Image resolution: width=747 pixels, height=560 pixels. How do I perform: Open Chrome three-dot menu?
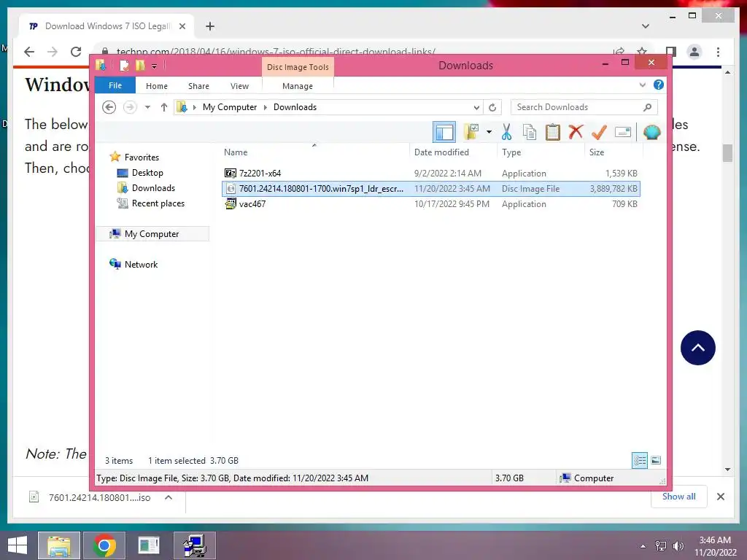[x=718, y=52]
